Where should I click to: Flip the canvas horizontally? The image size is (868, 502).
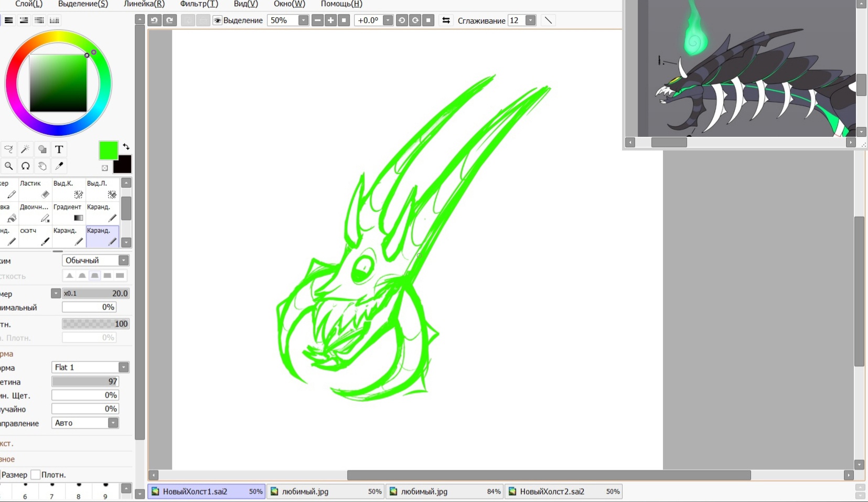446,20
